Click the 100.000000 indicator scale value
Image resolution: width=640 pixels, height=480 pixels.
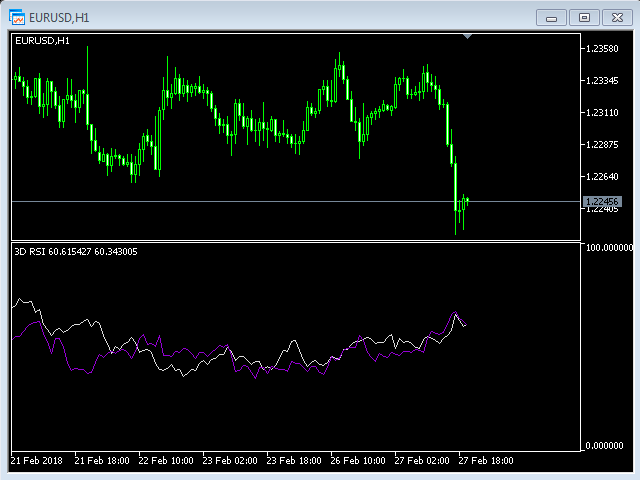tap(609, 247)
